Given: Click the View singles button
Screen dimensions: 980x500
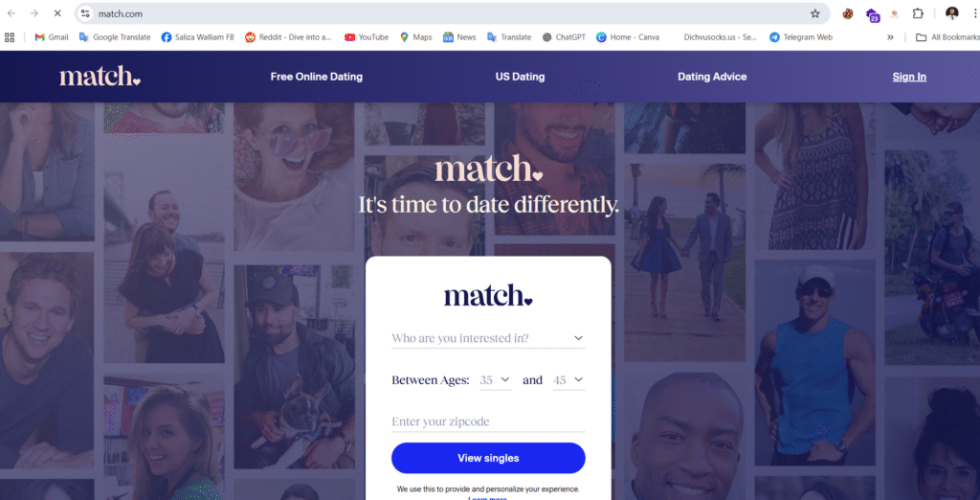Looking at the screenshot, I should [x=488, y=458].
